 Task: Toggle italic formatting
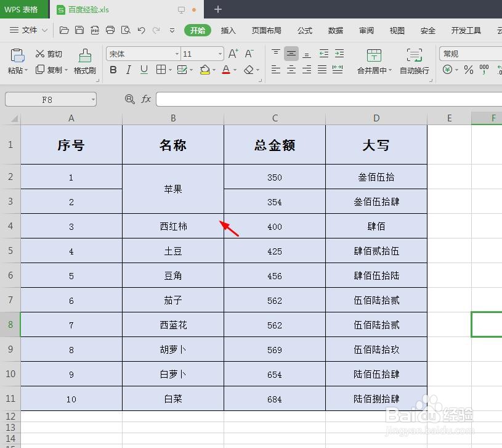coord(128,70)
